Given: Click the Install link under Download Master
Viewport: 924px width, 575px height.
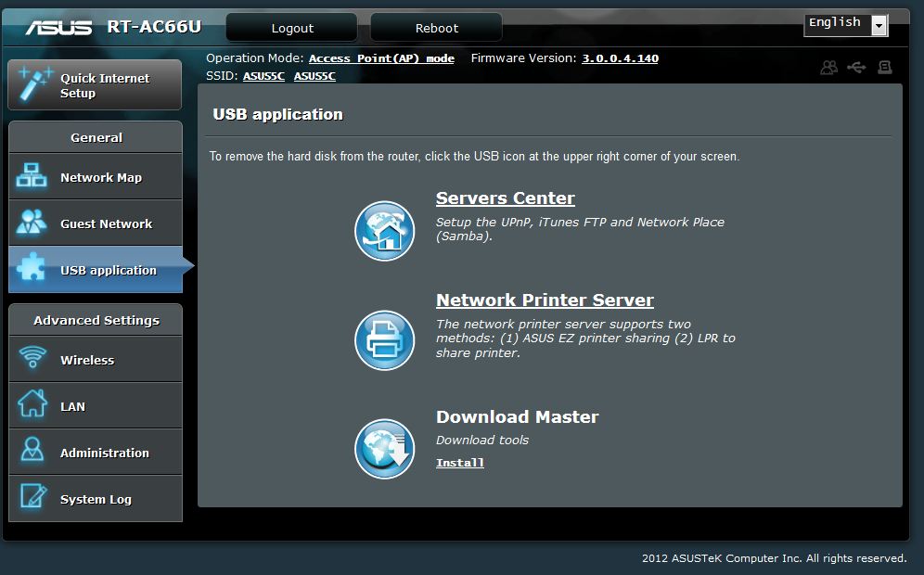Looking at the screenshot, I should click(x=459, y=463).
